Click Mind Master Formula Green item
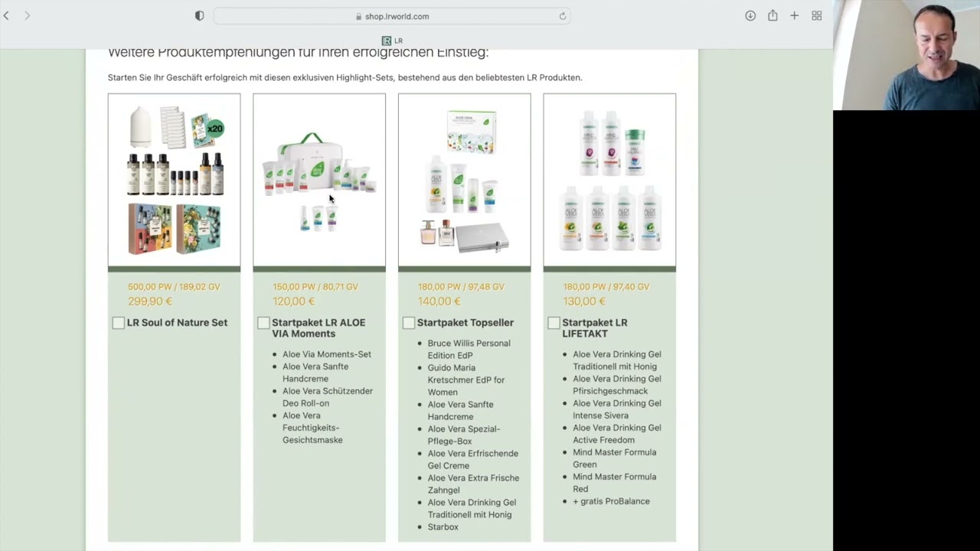Screen dimensions: 980x551 pyautogui.click(x=615, y=458)
